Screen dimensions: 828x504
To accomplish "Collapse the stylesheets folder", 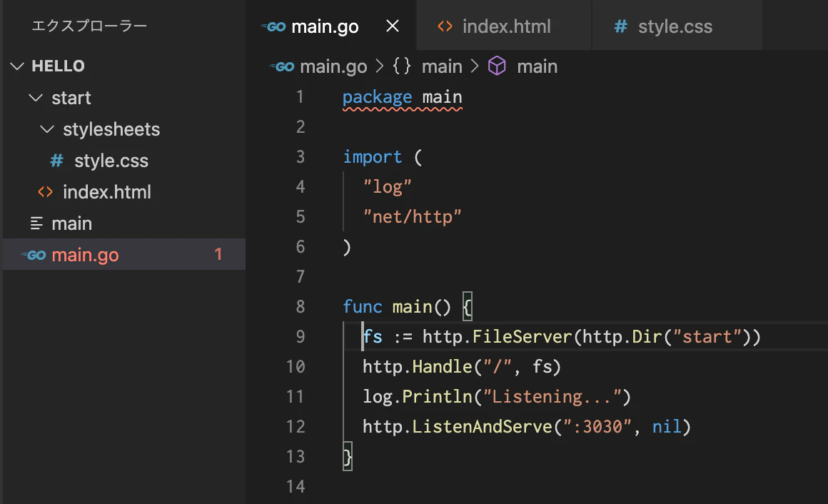I will [47, 129].
